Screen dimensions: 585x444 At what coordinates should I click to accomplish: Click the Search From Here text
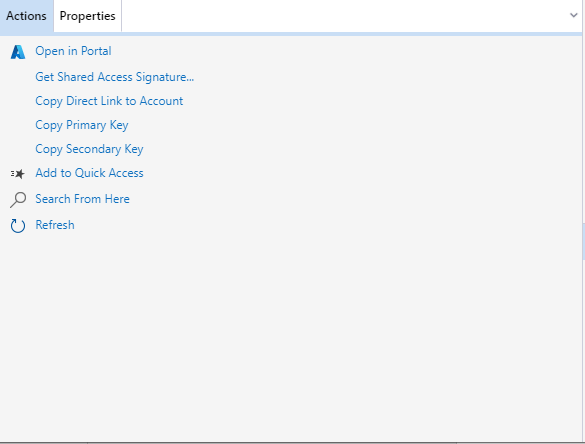82,199
